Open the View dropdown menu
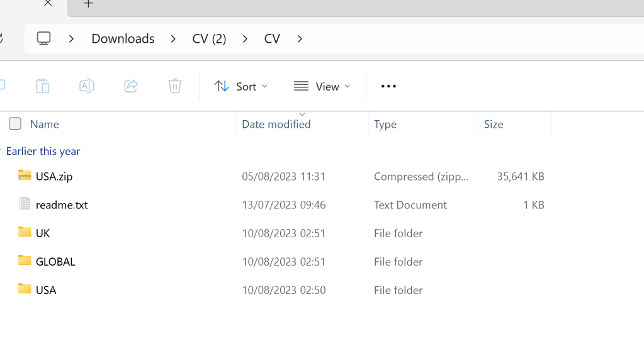Screen dimensions: 644x360 point(322,86)
